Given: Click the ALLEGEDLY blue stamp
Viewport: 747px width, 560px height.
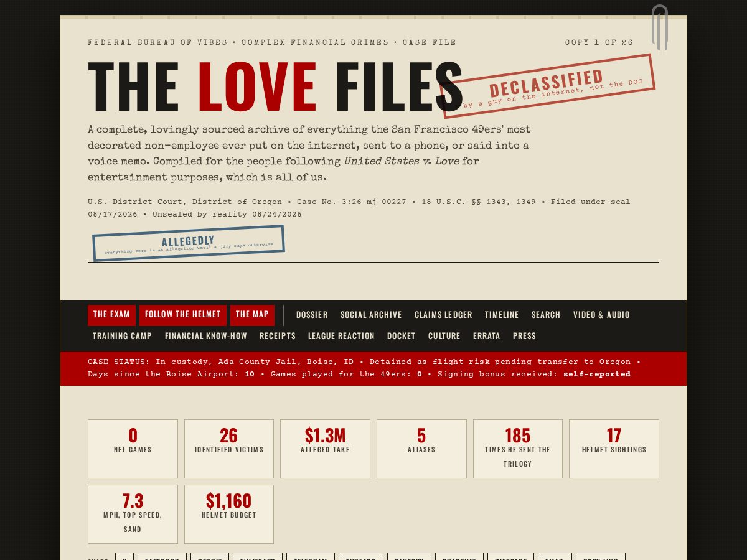Looking at the screenshot, I should pos(189,243).
